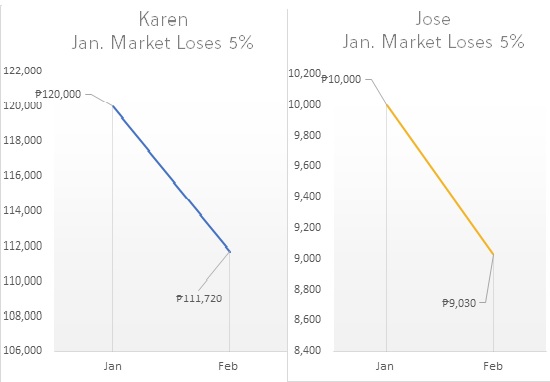The height and width of the screenshot is (382, 550).
Task: Click the Feb axis label in Karen chart
Action: (x=228, y=366)
